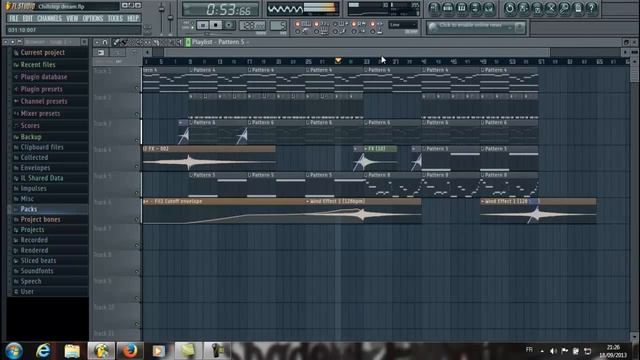The height and width of the screenshot is (360, 640).
Task: Open the project info shortcut icon
Action: pos(579,8)
